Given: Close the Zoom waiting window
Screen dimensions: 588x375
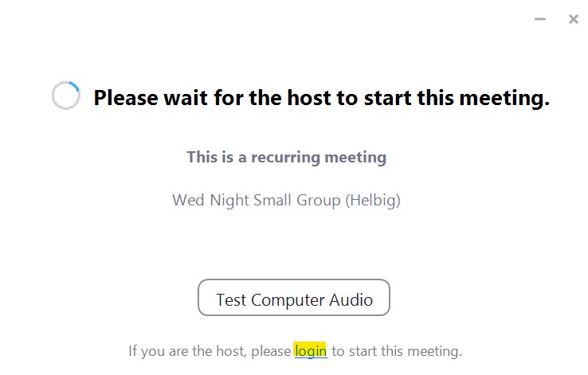Looking at the screenshot, I should 573,19.
